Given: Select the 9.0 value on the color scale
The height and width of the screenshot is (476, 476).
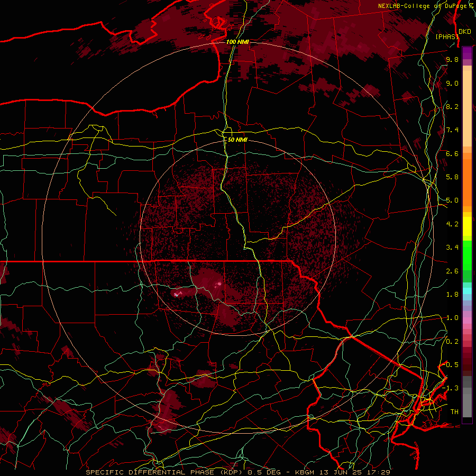Looking at the screenshot, I should pos(452,83).
